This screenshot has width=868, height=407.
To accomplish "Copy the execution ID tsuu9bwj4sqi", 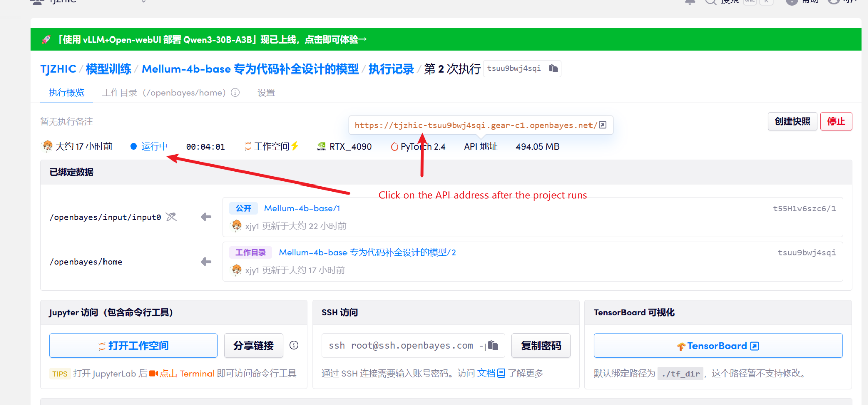I will pyautogui.click(x=553, y=68).
